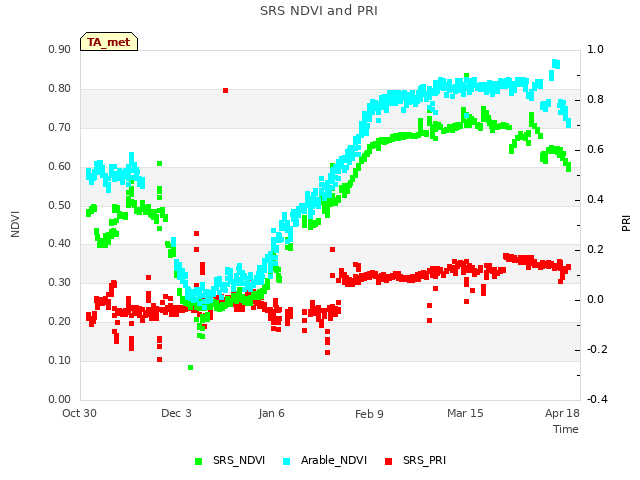
Task: Click the cyan Arable_NDVI legend swatch
Action: tap(287, 461)
